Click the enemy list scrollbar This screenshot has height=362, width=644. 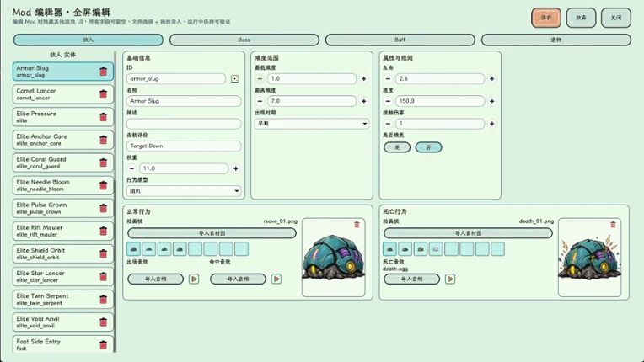tap(115, 201)
